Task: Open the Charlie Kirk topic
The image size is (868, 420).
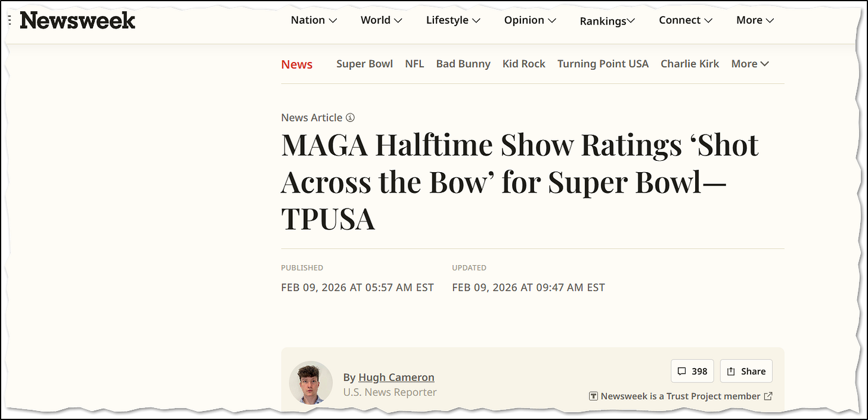Action: 690,64
